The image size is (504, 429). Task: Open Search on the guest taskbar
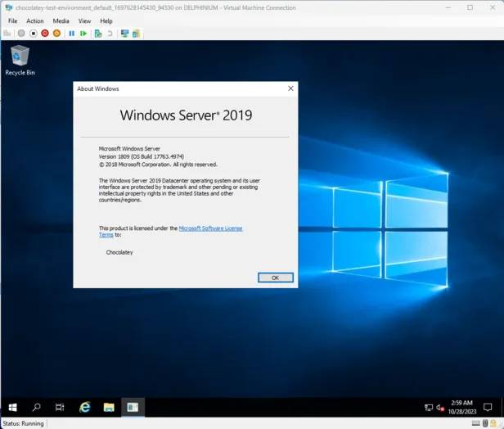pos(36,408)
